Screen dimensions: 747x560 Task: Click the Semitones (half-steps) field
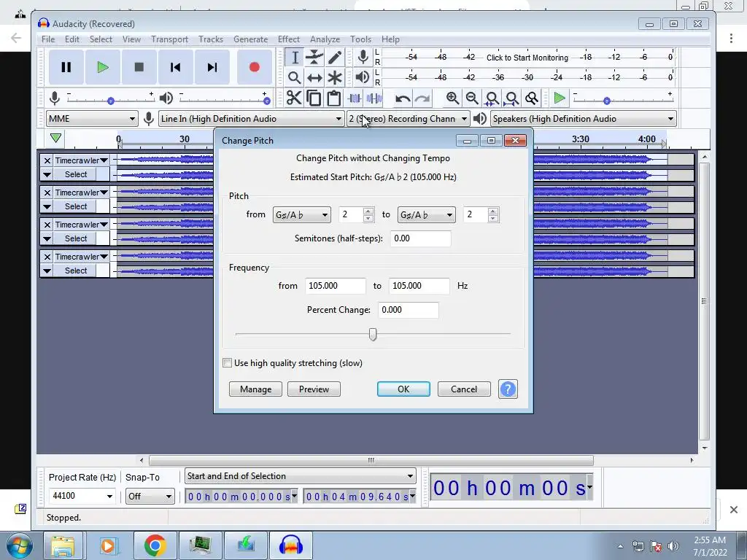(421, 238)
